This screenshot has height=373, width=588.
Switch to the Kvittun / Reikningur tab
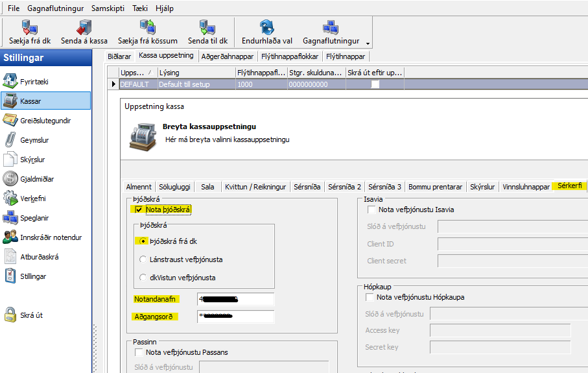255,187
